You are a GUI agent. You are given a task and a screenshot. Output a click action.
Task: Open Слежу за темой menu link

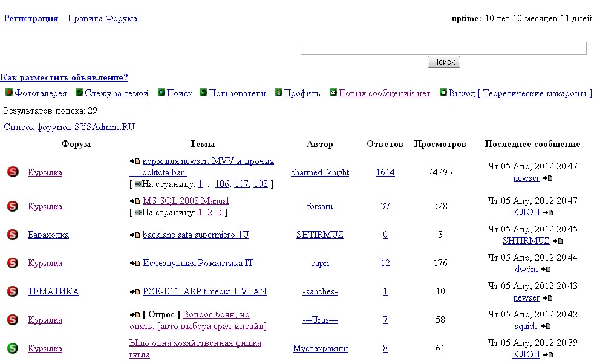point(117,93)
